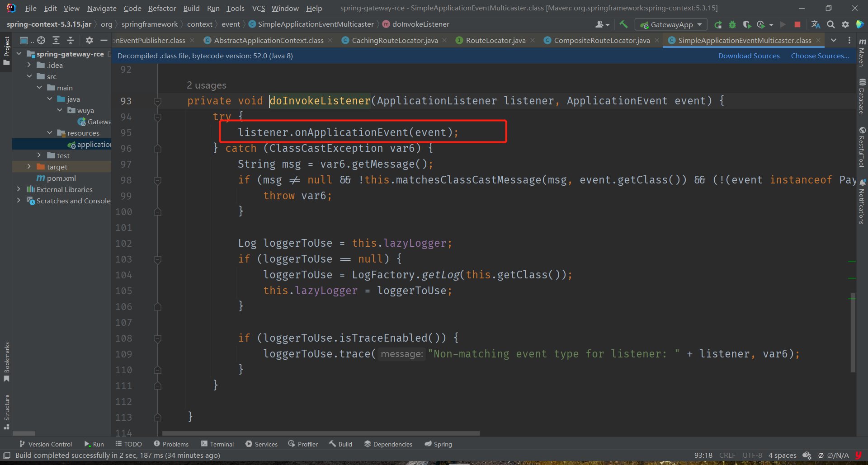
Task: Collapse the spring-gateway-rce project root
Action: pos(19,54)
